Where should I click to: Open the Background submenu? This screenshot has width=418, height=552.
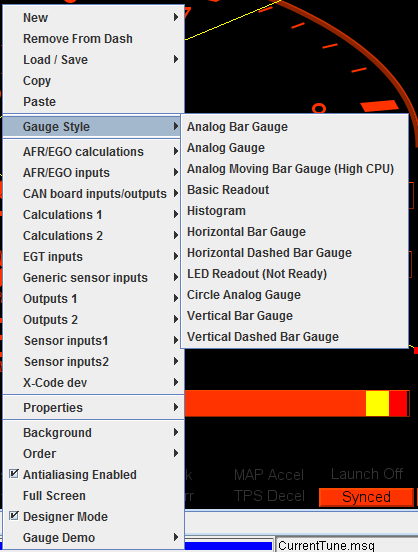pos(93,433)
